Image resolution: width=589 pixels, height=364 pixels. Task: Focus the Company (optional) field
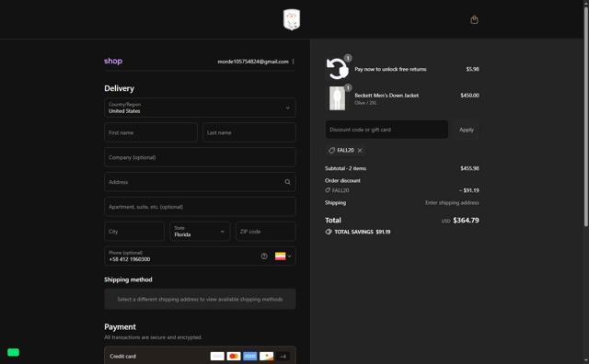(200, 157)
